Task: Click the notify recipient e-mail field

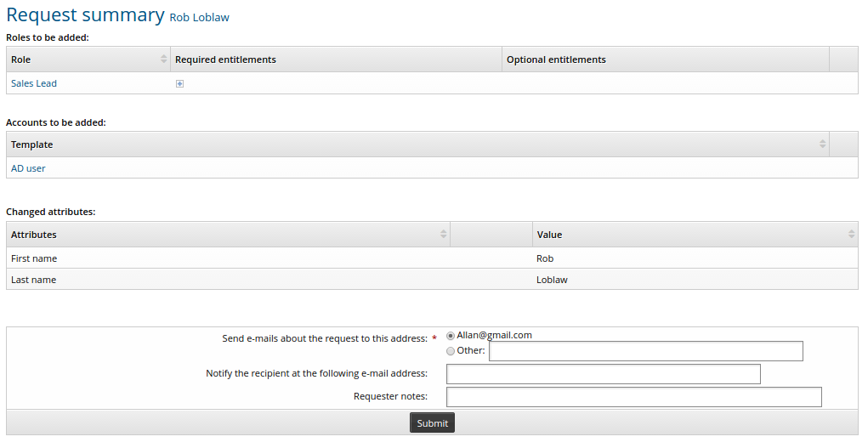Action: pos(603,374)
